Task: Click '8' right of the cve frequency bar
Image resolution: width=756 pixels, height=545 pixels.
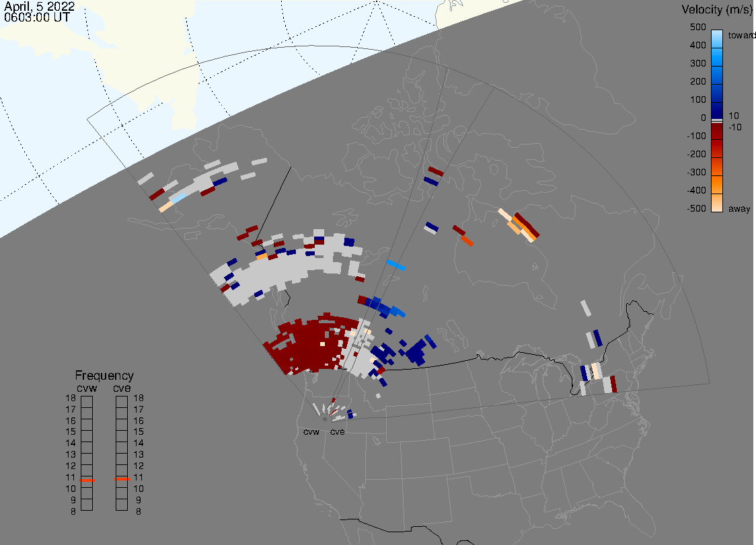Action: pos(139,511)
